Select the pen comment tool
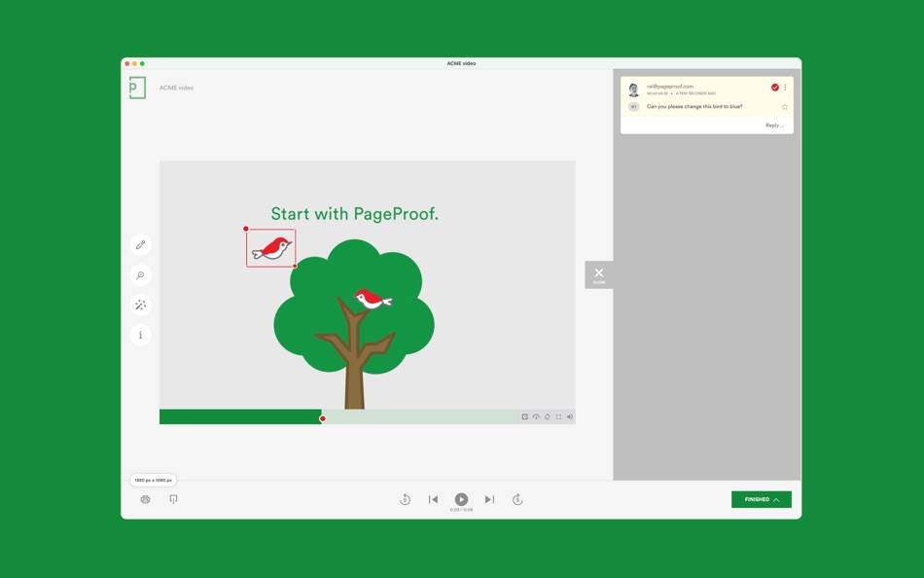This screenshot has width=924, height=578. (140, 245)
